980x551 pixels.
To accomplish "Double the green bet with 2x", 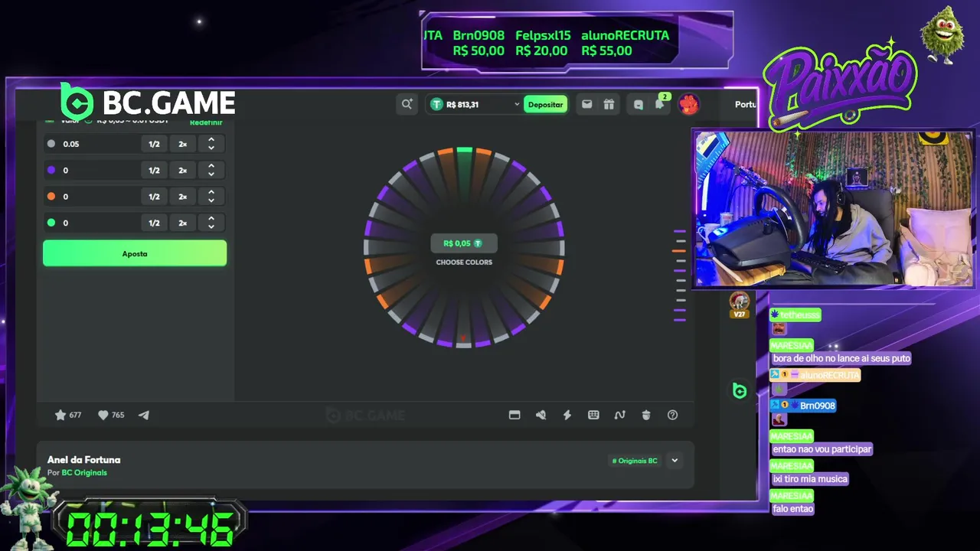I will click(x=182, y=223).
